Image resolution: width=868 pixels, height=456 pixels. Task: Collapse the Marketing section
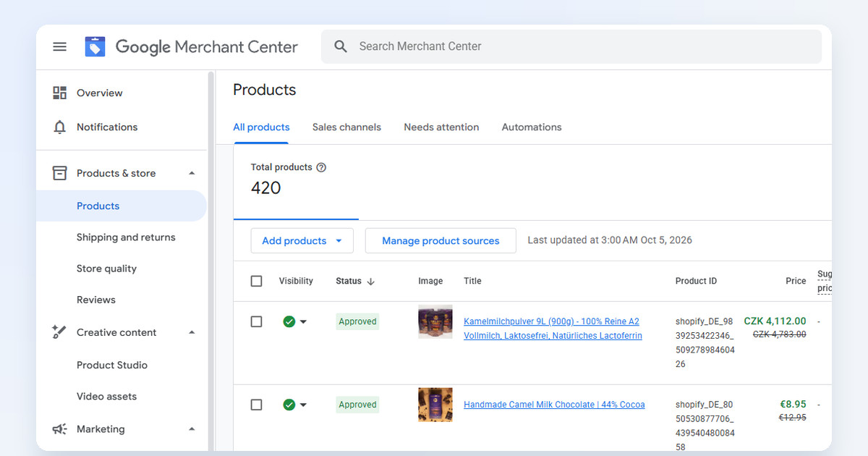click(x=192, y=429)
